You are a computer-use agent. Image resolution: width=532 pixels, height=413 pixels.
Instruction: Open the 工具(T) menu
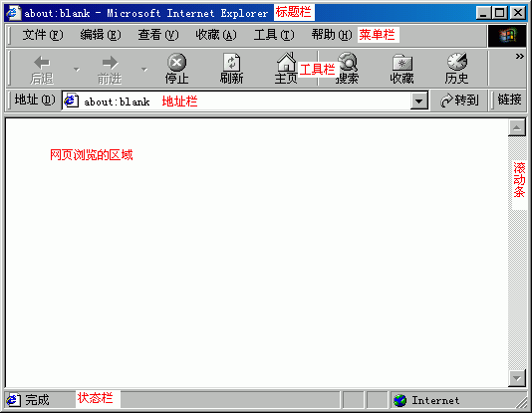pos(274,35)
